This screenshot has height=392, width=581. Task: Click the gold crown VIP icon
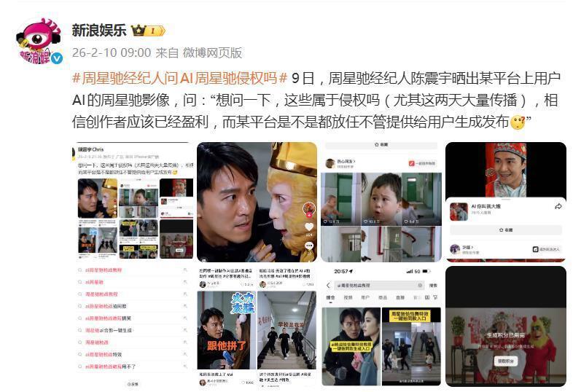[x=139, y=31]
